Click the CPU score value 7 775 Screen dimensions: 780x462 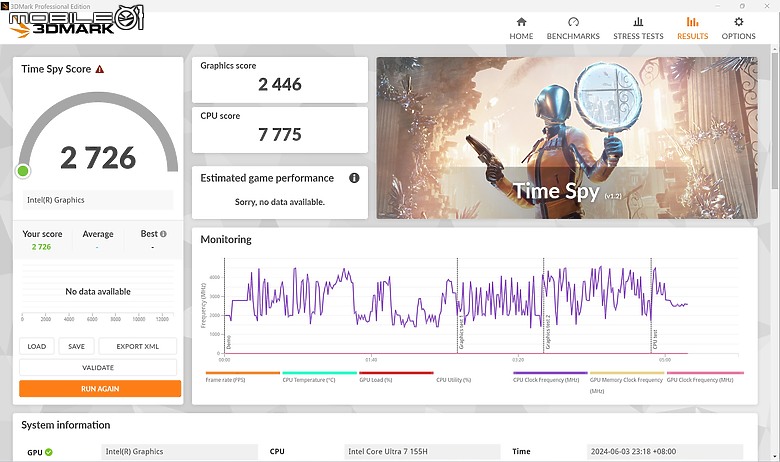coord(280,135)
